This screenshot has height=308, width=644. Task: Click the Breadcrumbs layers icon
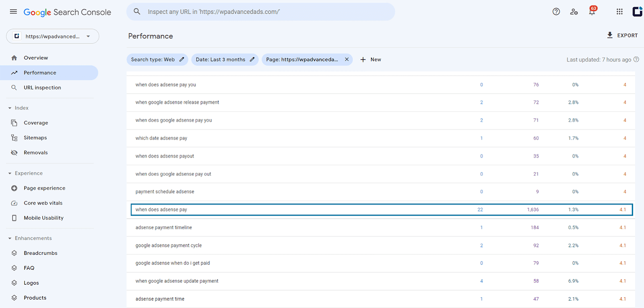coord(14,253)
